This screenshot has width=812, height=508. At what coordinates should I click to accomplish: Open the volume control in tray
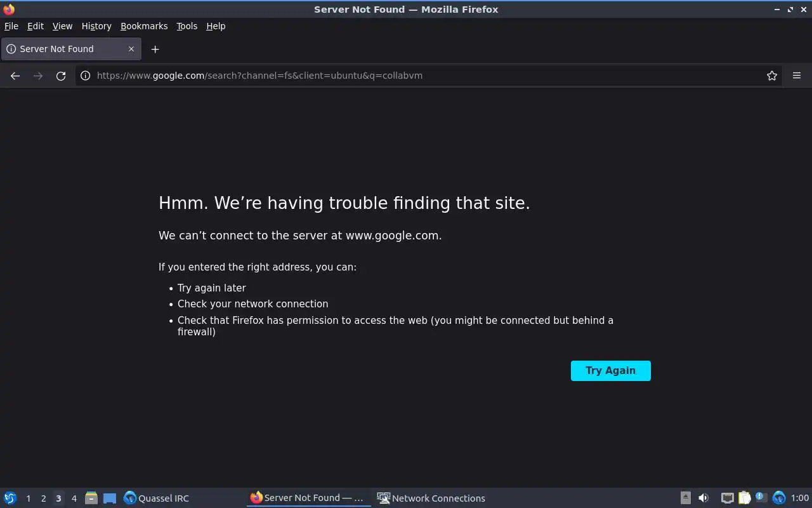(x=704, y=498)
